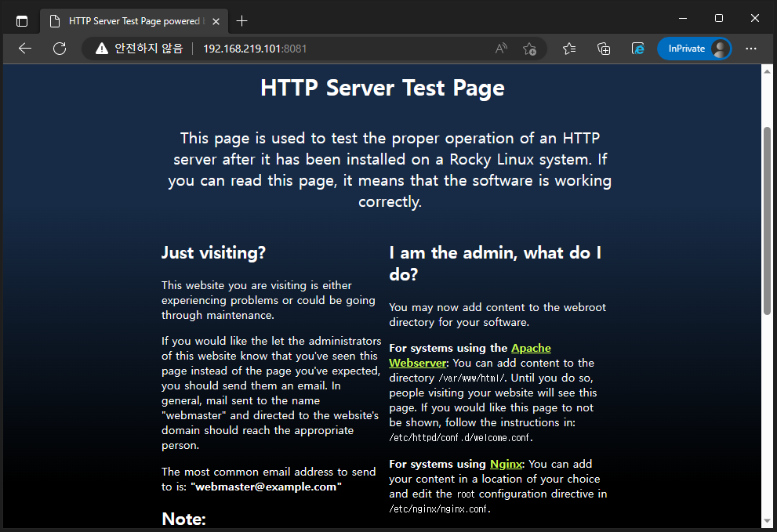Click the browser back arrow
The width and height of the screenshot is (777, 532).
pos(25,49)
